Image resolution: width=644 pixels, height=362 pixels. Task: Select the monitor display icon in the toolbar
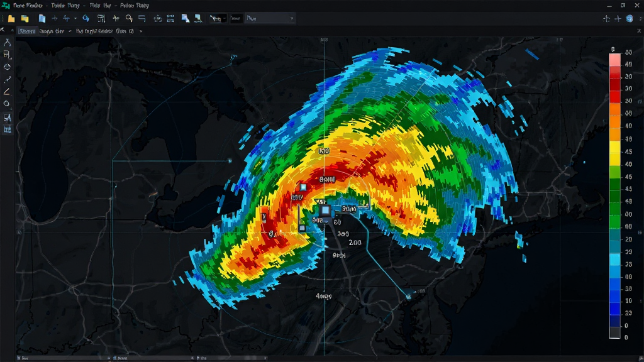tap(198, 18)
